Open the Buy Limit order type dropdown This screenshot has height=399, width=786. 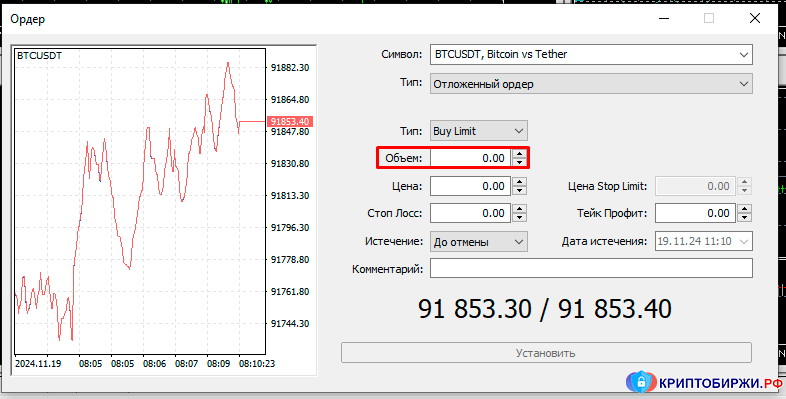point(479,131)
